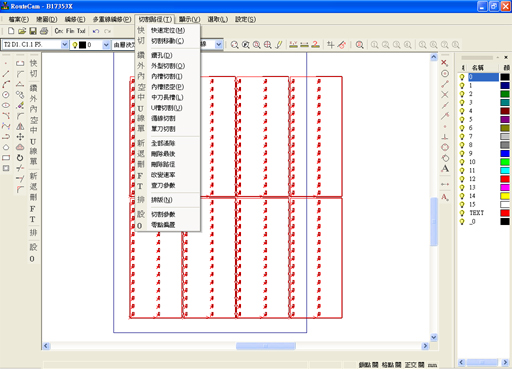Screen dimensions: 512x369
Task: Click the move arrows tool in left toolbar
Action: point(20,137)
